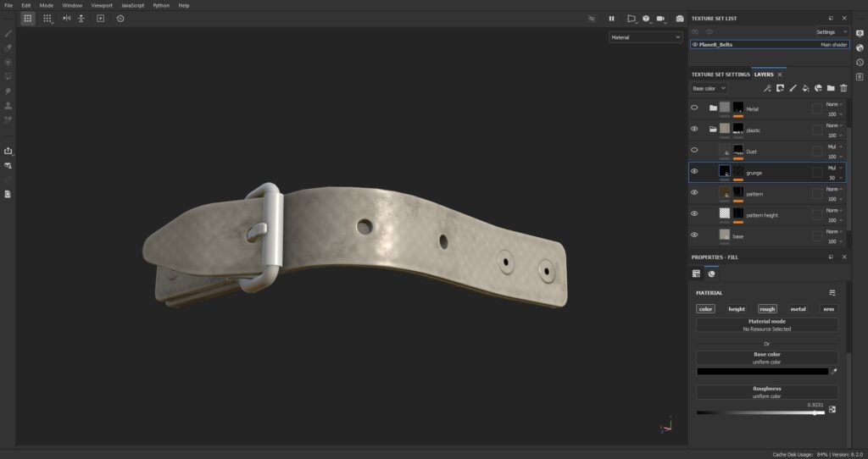Delete selected layer with trash icon
Screen dimensions: 868x459
click(843, 88)
